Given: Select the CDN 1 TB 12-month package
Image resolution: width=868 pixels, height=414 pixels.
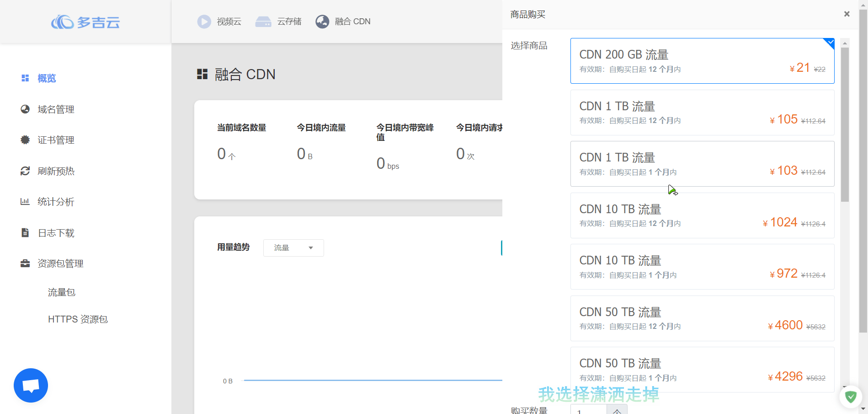Looking at the screenshot, I should click(x=702, y=113).
